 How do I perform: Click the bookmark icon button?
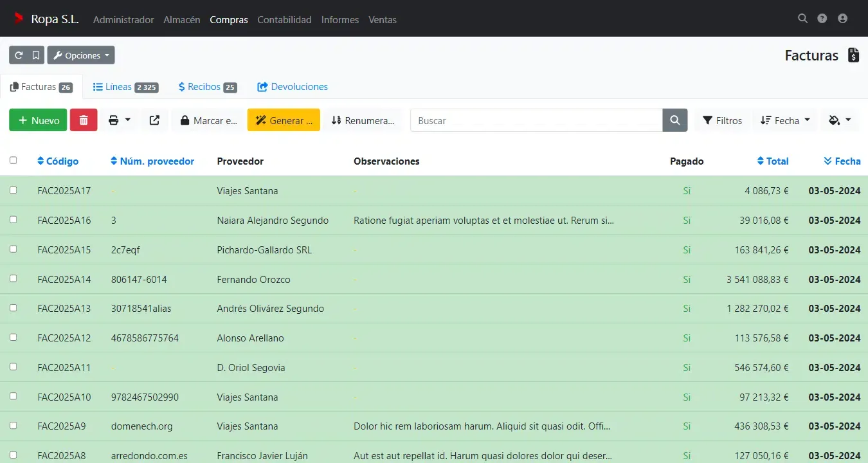[x=36, y=55]
